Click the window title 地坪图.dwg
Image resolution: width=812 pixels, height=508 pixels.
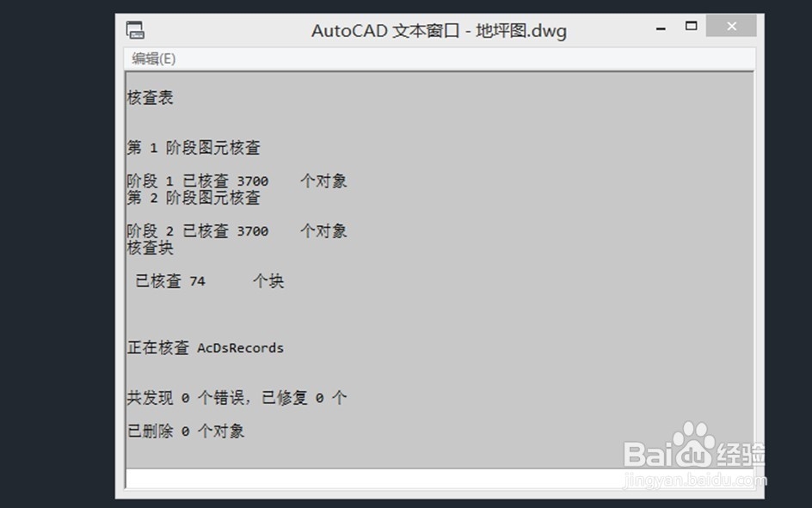[521, 31]
